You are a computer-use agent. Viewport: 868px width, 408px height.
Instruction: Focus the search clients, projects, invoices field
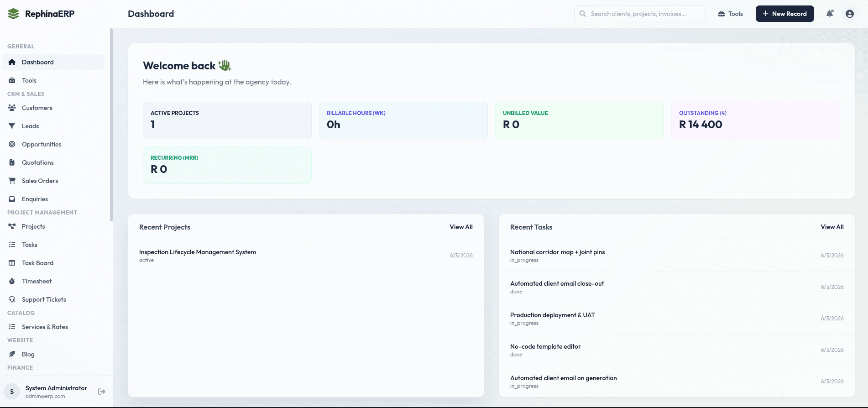(639, 14)
